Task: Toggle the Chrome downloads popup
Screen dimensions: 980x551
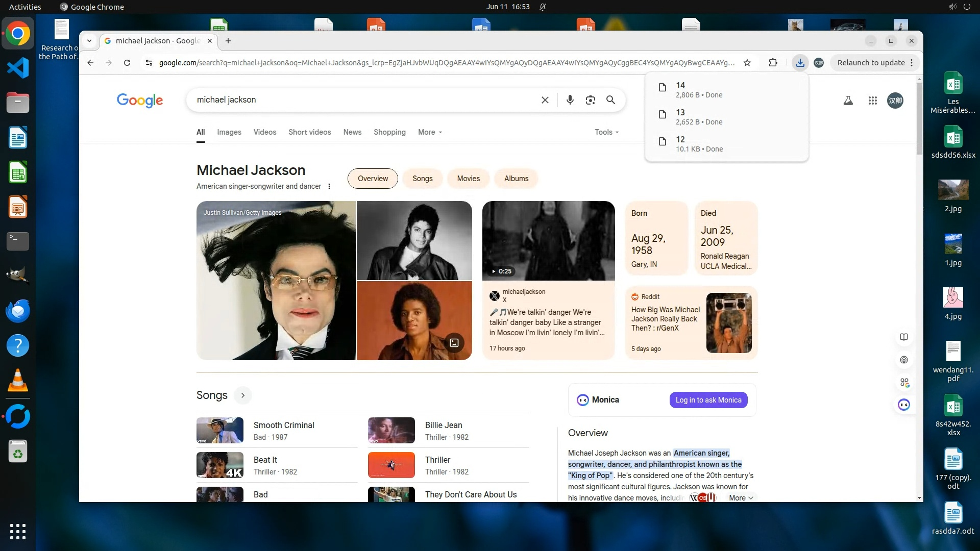Action: point(800,63)
